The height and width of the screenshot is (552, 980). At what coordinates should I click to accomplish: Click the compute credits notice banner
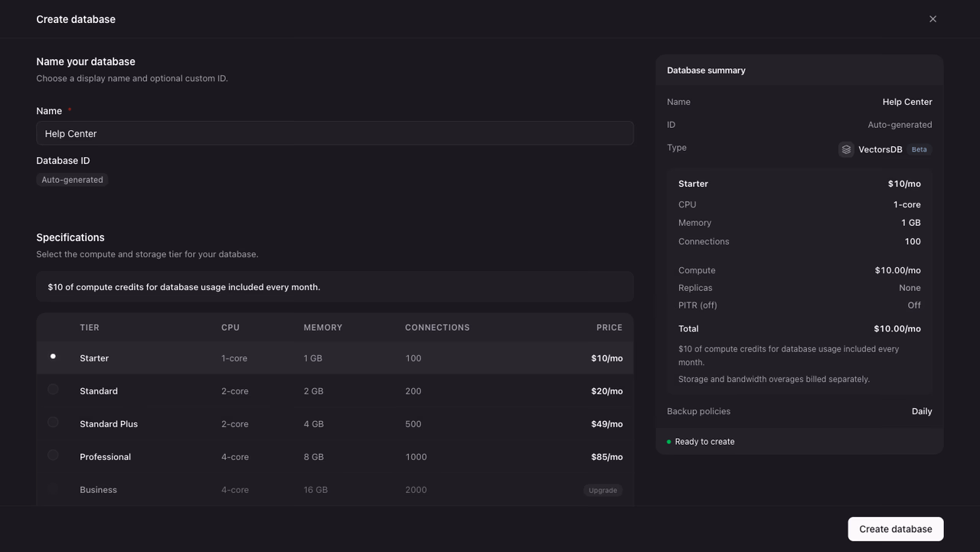[x=335, y=287]
